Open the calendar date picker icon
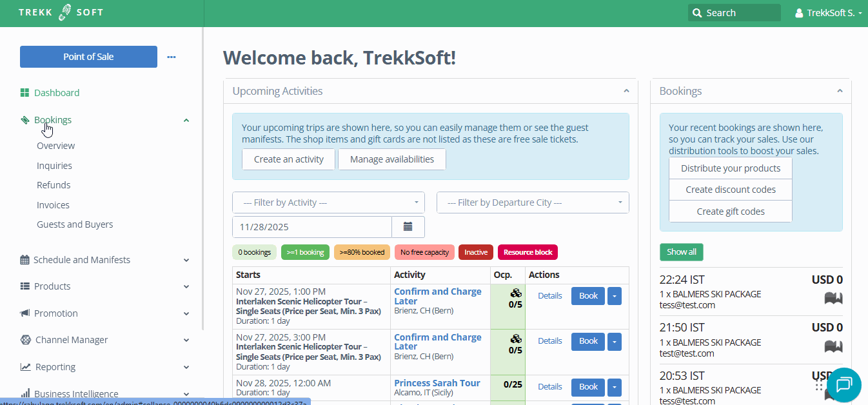 (408, 227)
